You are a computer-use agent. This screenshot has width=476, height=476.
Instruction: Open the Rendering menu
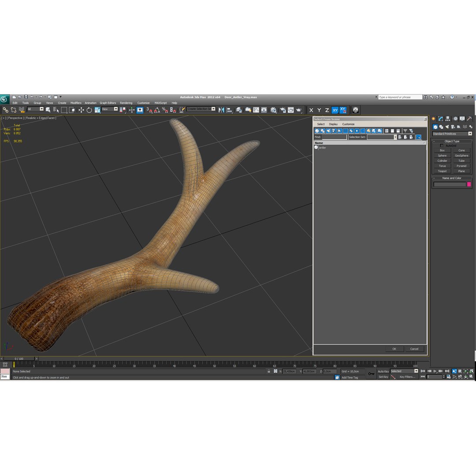point(126,103)
